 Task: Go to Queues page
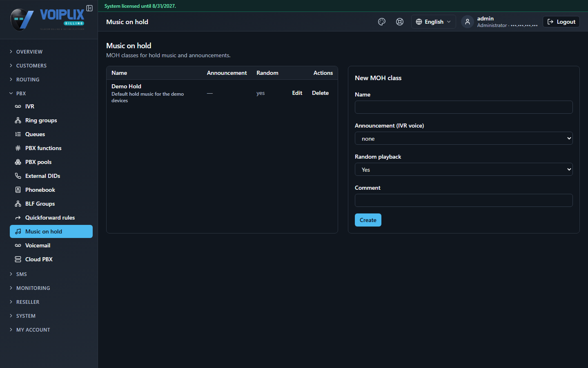pos(51,134)
